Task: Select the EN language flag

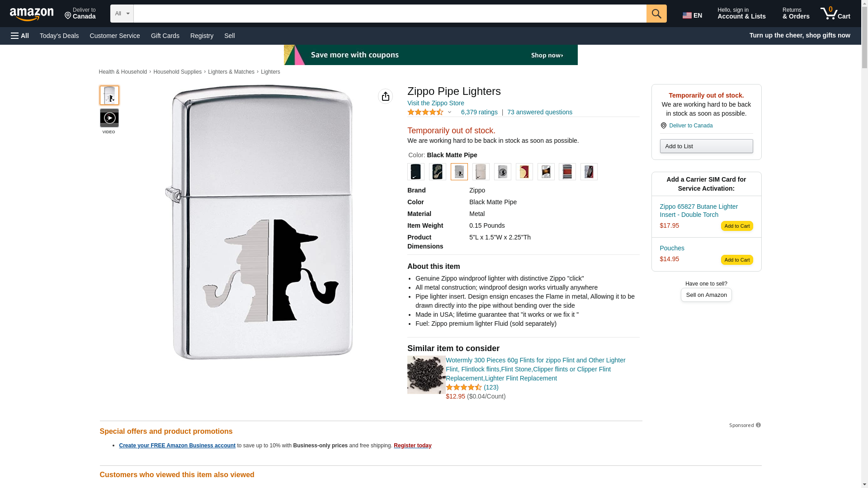Action: [692, 15]
